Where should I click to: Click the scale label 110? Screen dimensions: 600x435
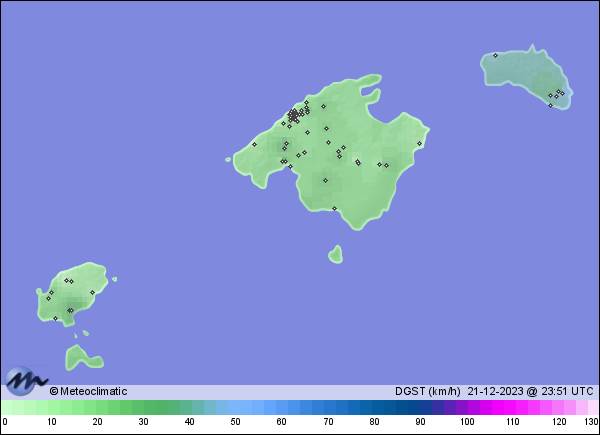click(x=513, y=422)
